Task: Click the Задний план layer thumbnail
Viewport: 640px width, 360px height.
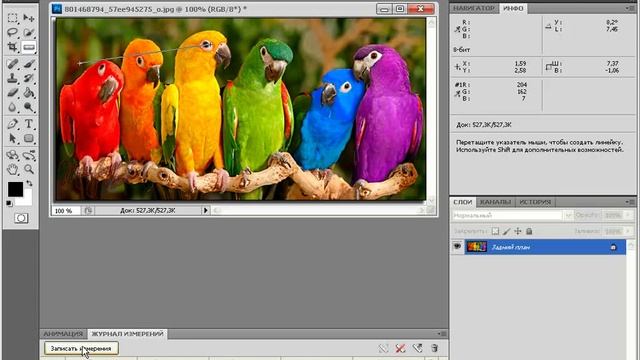Action: [x=476, y=247]
